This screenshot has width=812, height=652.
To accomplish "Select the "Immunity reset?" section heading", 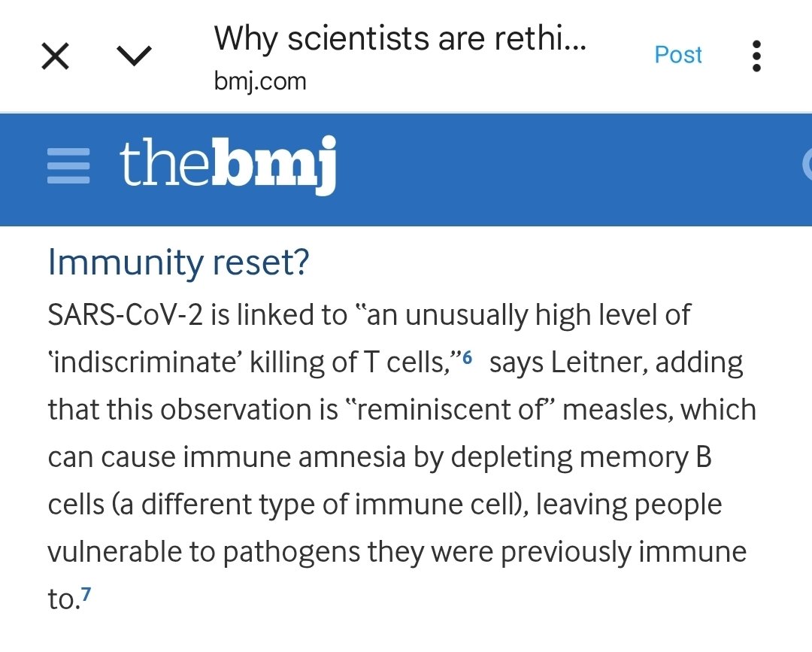I will coord(178,263).
